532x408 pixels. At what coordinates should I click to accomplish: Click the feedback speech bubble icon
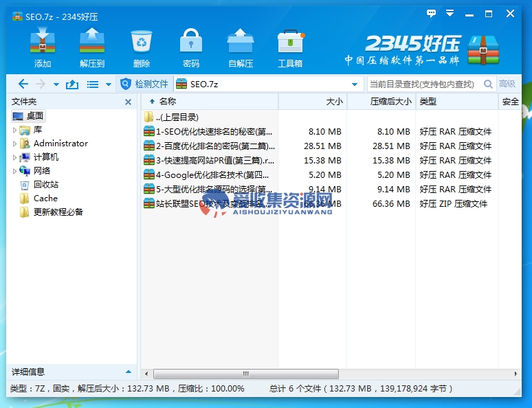coord(431,14)
